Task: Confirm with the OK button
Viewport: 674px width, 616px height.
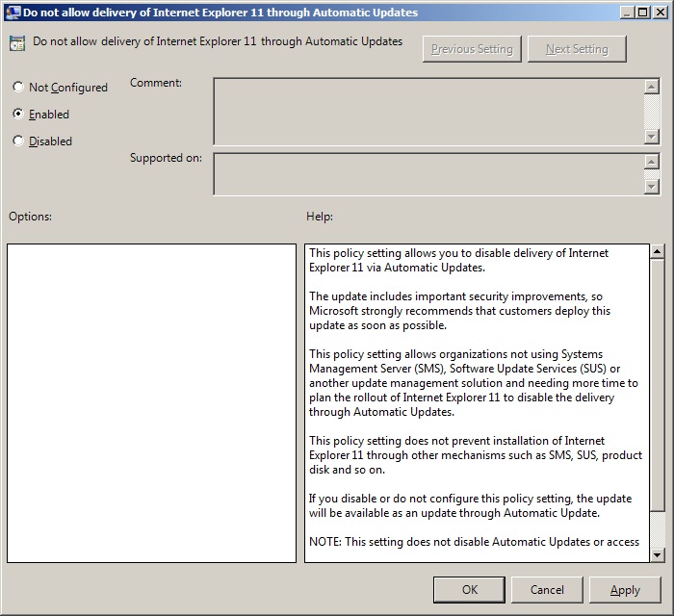Action: point(470,590)
